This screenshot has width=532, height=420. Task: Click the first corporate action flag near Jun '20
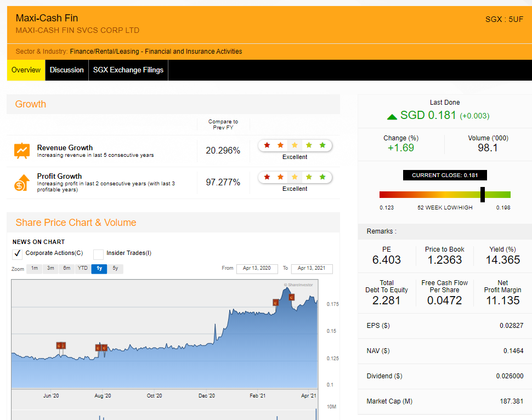pos(59,345)
